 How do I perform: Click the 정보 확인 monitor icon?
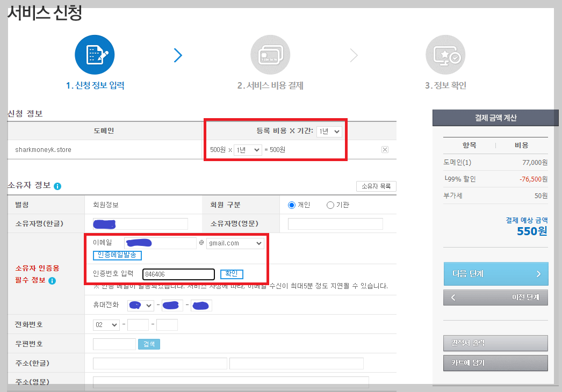[x=445, y=54]
